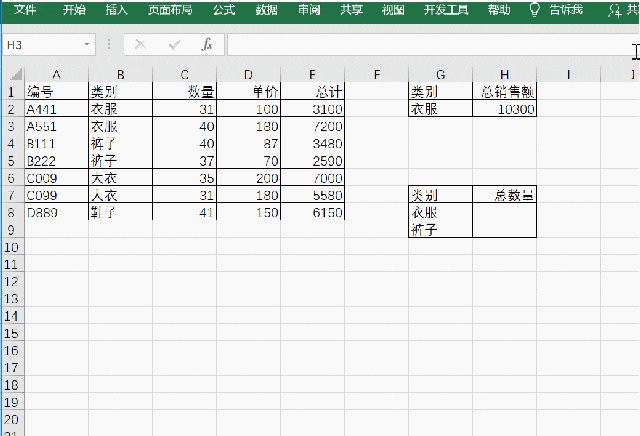640x436 pixels.
Task: Click cell G8 containing 衣服
Action: 441,212
